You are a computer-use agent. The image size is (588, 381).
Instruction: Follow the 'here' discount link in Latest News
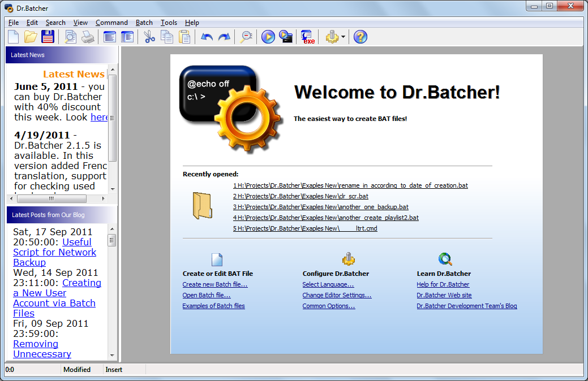tap(99, 117)
